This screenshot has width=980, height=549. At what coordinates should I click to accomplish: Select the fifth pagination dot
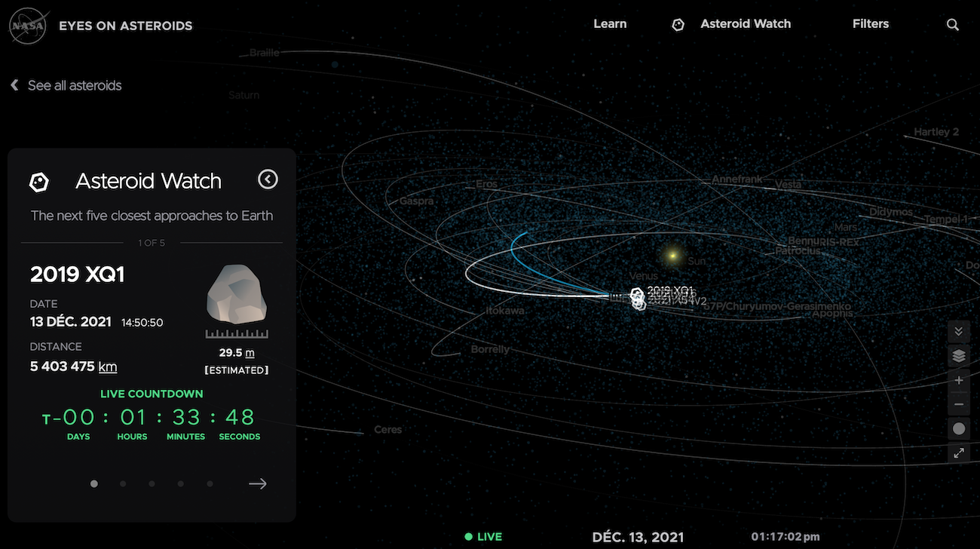[x=210, y=484]
